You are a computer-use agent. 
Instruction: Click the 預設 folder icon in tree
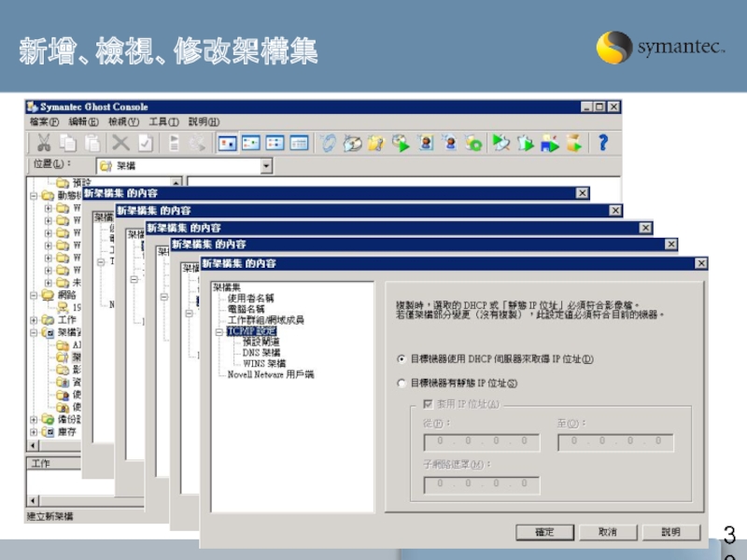[x=63, y=183]
